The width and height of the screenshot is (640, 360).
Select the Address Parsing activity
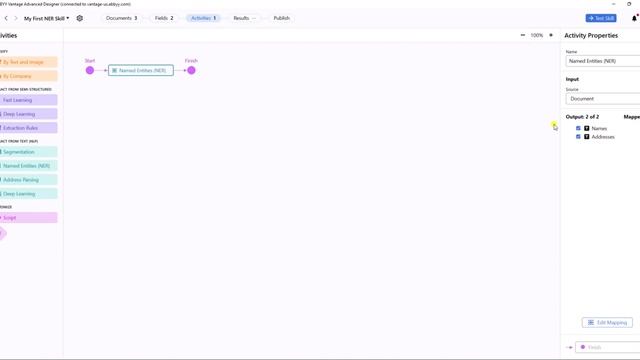(x=28, y=180)
